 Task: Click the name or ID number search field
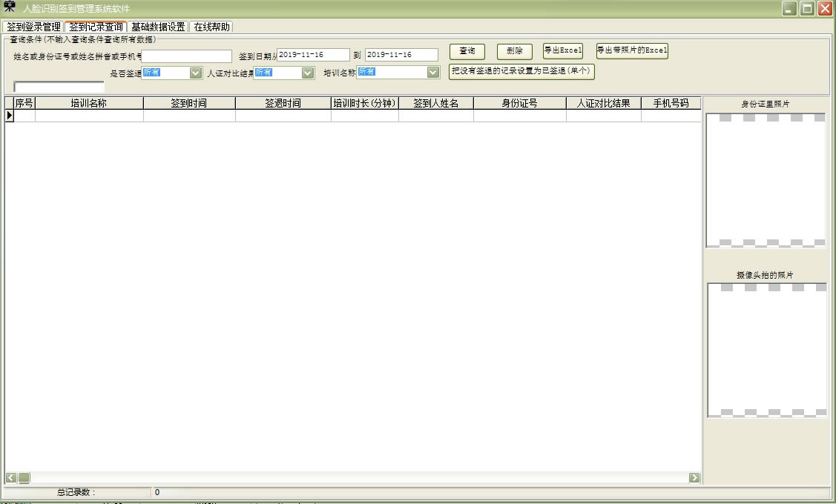pos(187,56)
